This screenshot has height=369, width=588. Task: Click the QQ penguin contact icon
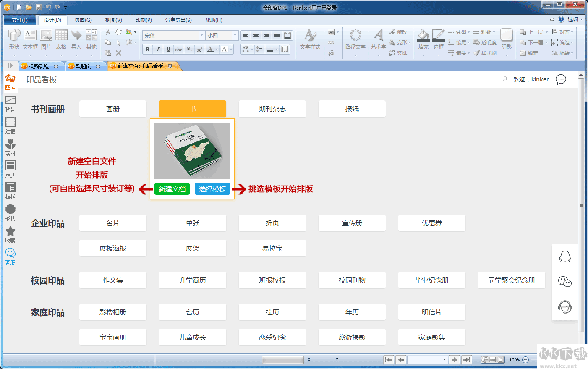(565, 256)
